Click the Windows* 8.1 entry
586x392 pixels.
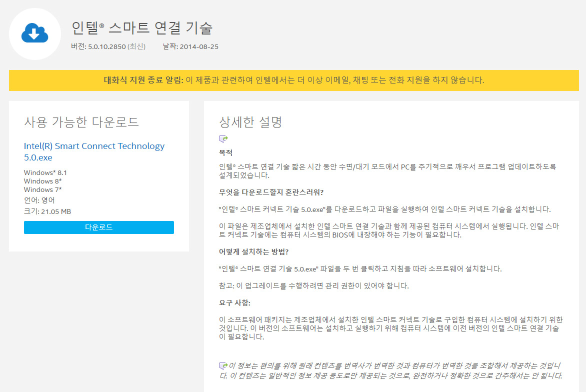pyautogui.click(x=45, y=172)
